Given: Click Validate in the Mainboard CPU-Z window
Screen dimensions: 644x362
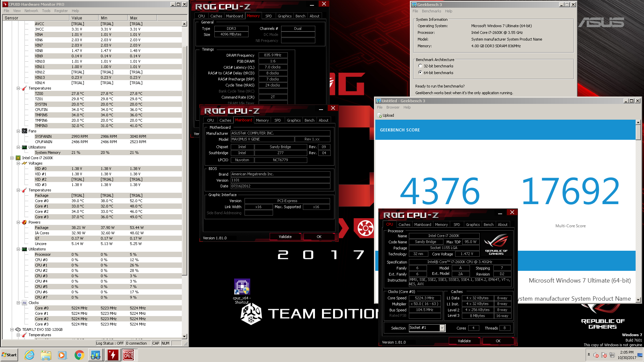Looking at the screenshot, I should pos(285,237).
